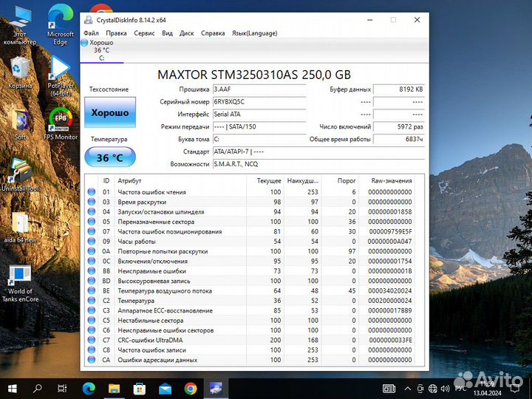
Task: Select Неисправимые ошибки секторов row
Action: point(250,330)
